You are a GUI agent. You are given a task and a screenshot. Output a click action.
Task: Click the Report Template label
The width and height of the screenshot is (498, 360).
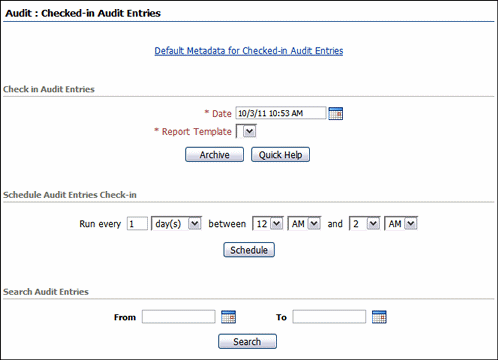(x=196, y=132)
